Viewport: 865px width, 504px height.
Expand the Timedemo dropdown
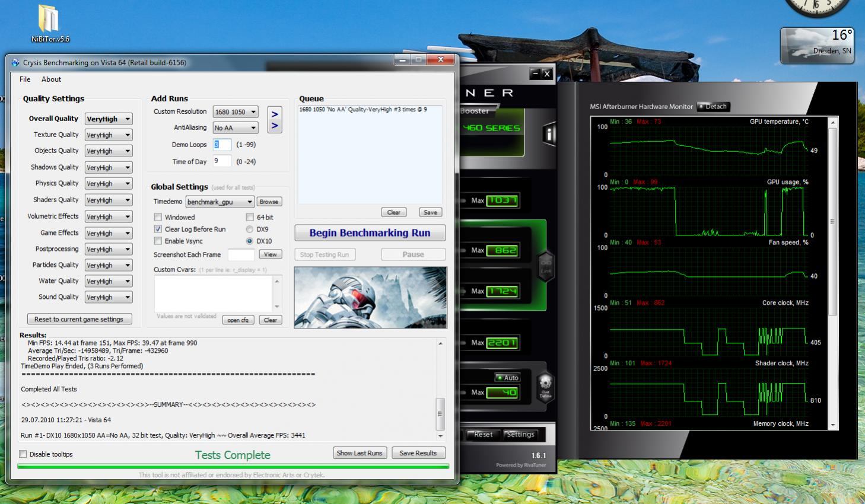(x=220, y=202)
